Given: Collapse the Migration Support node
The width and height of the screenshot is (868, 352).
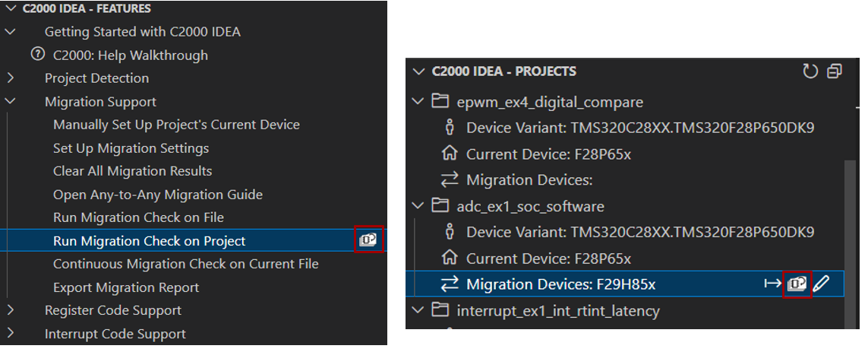Looking at the screenshot, I should [x=11, y=101].
